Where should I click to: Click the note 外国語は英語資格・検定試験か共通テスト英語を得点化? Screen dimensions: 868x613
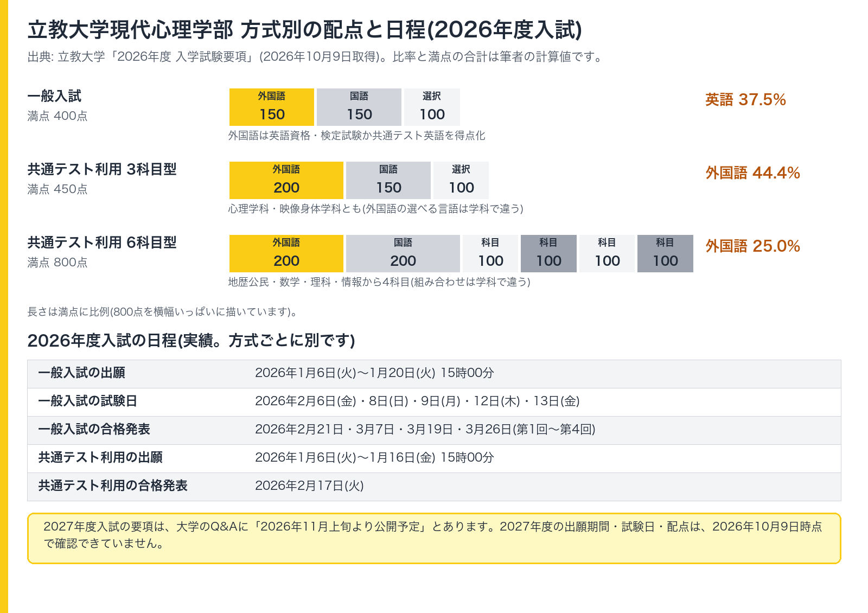point(356,136)
